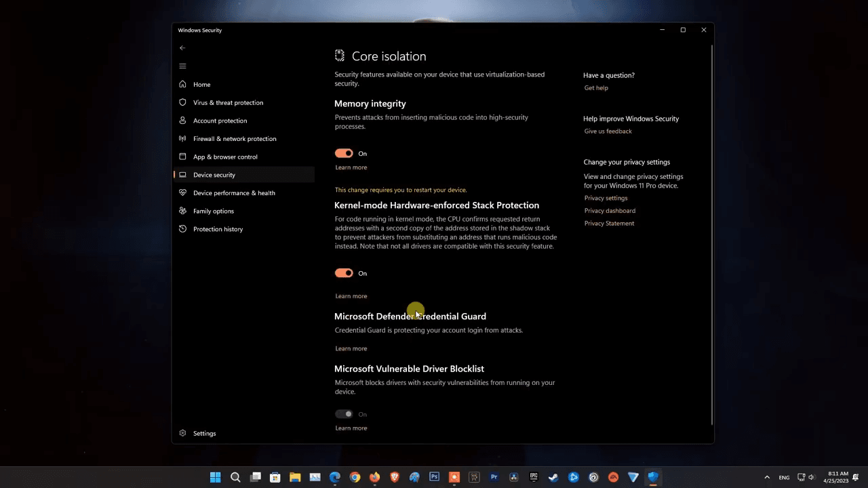Go back with the back arrow
Viewport: 868px width, 488px height.
[182, 48]
